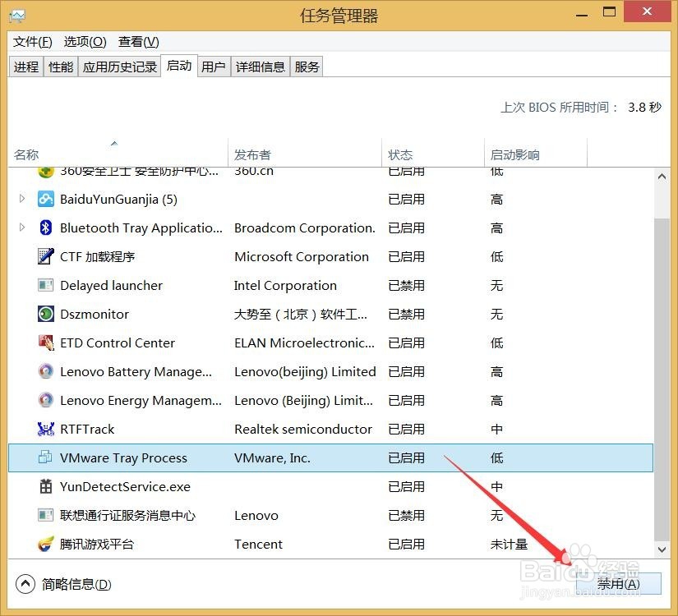This screenshot has width=678, height=616.
Task: Select the 启动 tab
Action: 179,66
